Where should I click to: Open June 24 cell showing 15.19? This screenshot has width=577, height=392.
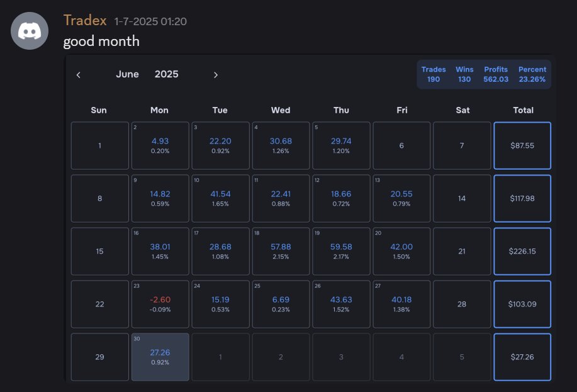[x=220, y=304]
